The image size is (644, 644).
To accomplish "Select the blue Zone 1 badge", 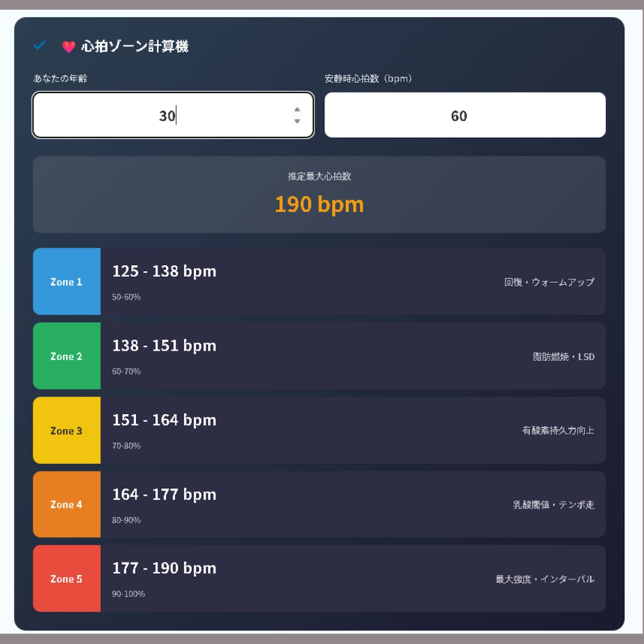I will [x=67, y=281].
